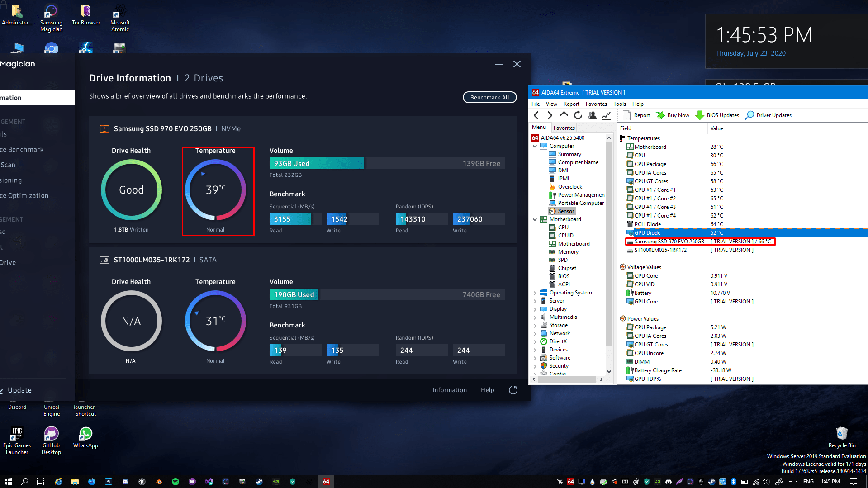868x488 pixels.
Task: Select Summary in the AIDA64 tree
Action: [569, 154]
